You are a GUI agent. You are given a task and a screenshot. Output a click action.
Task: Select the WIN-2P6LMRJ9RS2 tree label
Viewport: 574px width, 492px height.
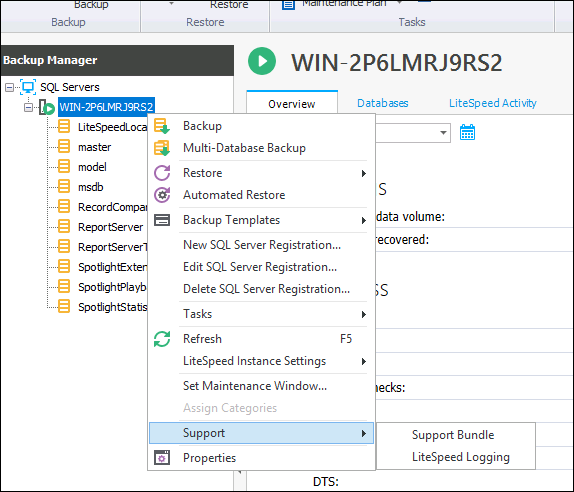(x=106, y=107)
